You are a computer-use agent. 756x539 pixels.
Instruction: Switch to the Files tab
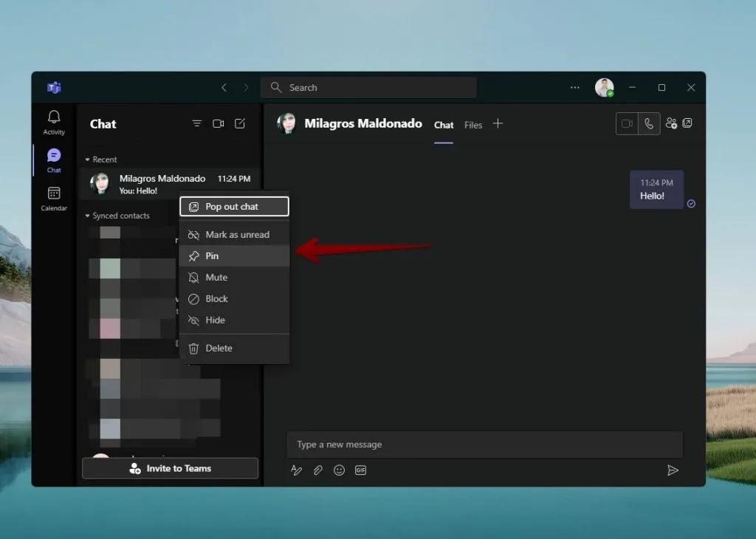(472, 125)
